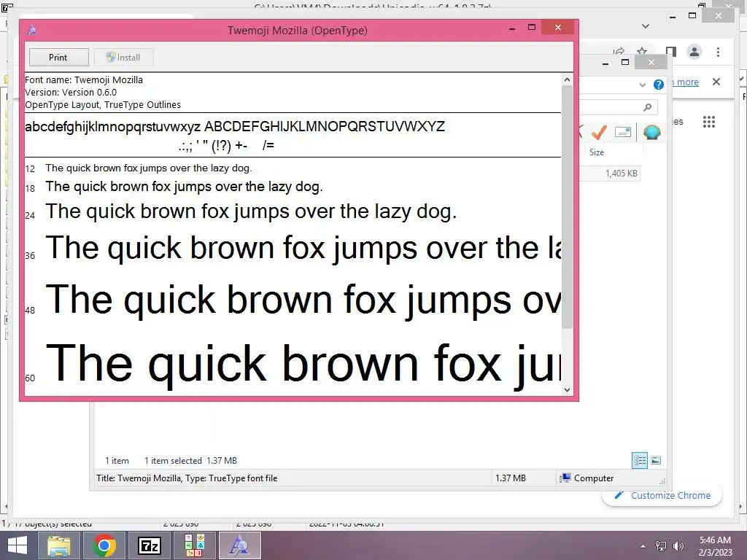Click the network tray icon
The width and height of the screenshot is (747, 560).
pyautogui.click(x=661, y=546)
